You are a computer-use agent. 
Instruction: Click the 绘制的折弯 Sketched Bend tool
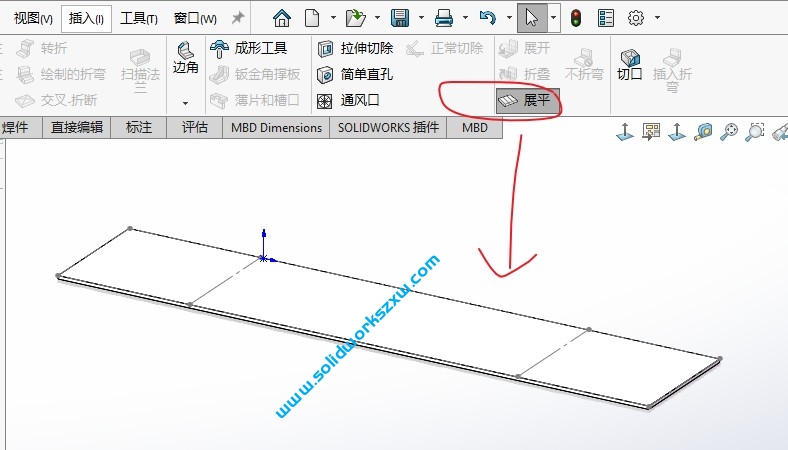click(61, 74)
